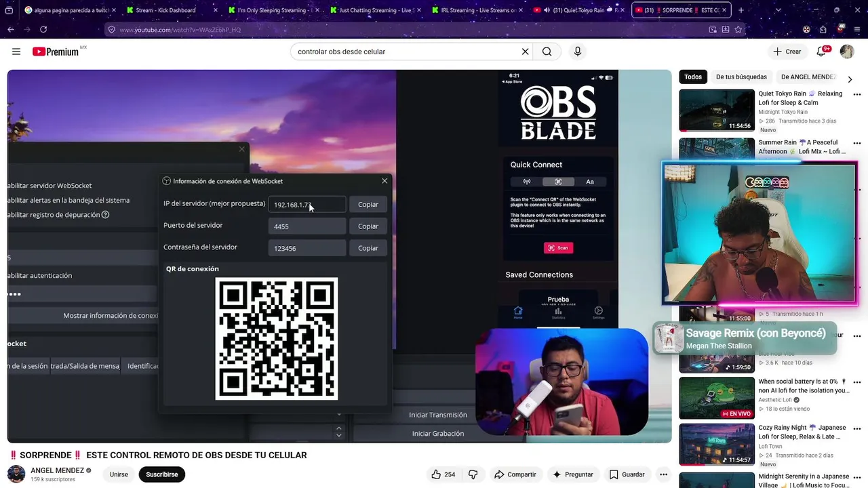Click Iniciar Grabación in the video
868x488 pixels.
438,433
